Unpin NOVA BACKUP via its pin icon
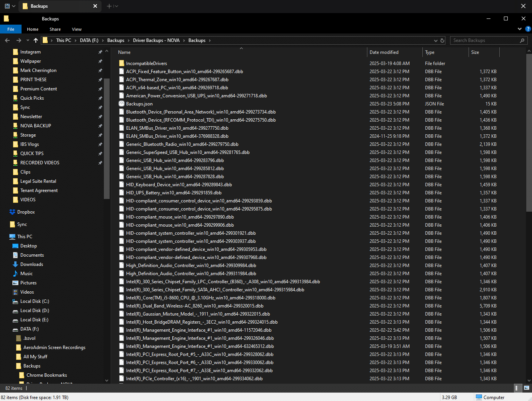 point(100,125)
